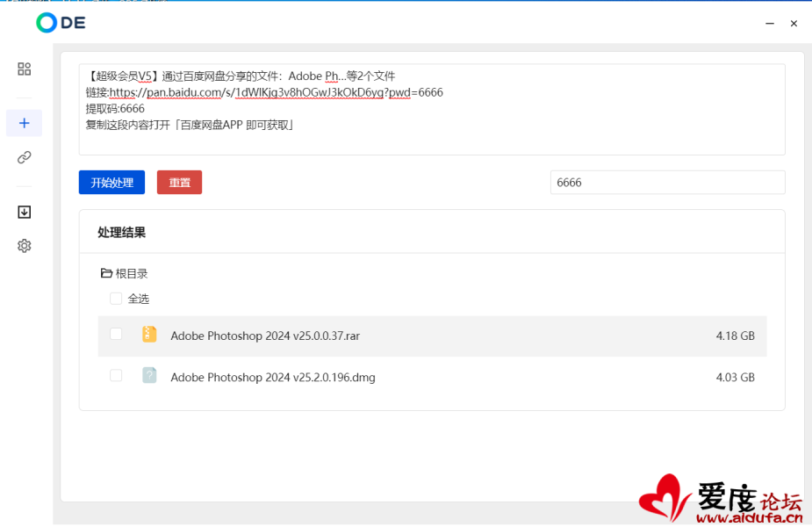812x527 pixels.
Task: Click the 根目录 root directory label
Action: point(132,274)
